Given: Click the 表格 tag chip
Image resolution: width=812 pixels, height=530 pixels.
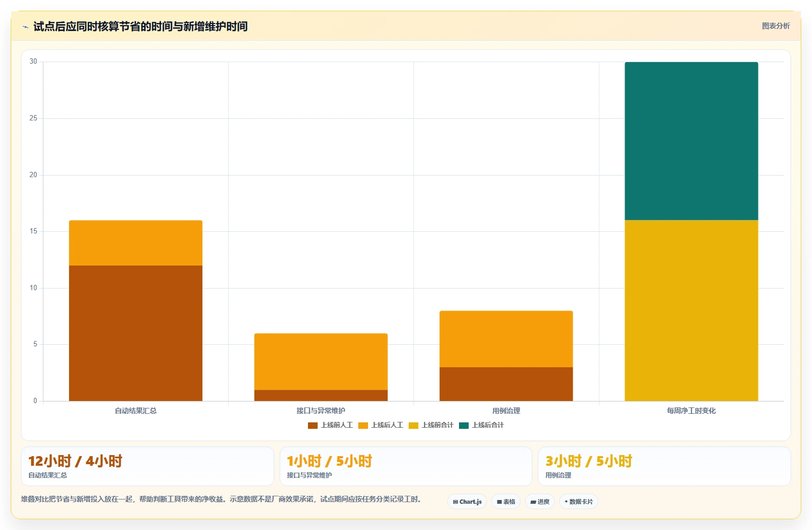Looking at the screenshot, I should coord(506,502).
